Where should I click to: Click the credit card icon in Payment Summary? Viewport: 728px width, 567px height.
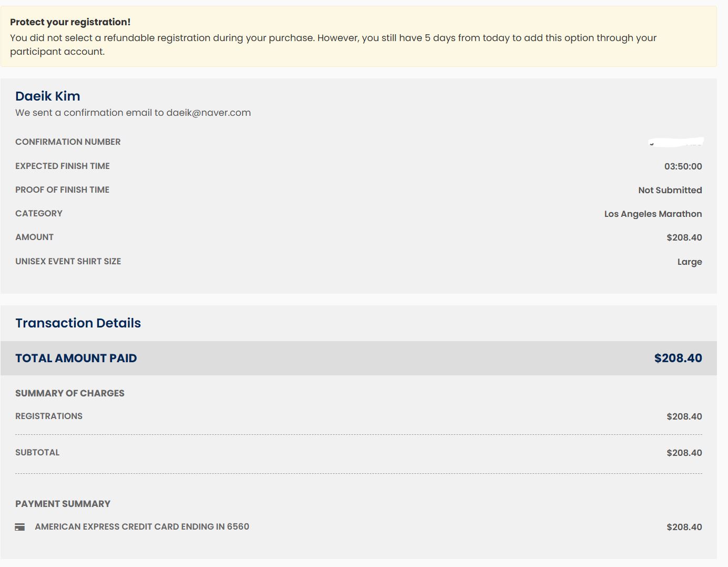[20, 527]
